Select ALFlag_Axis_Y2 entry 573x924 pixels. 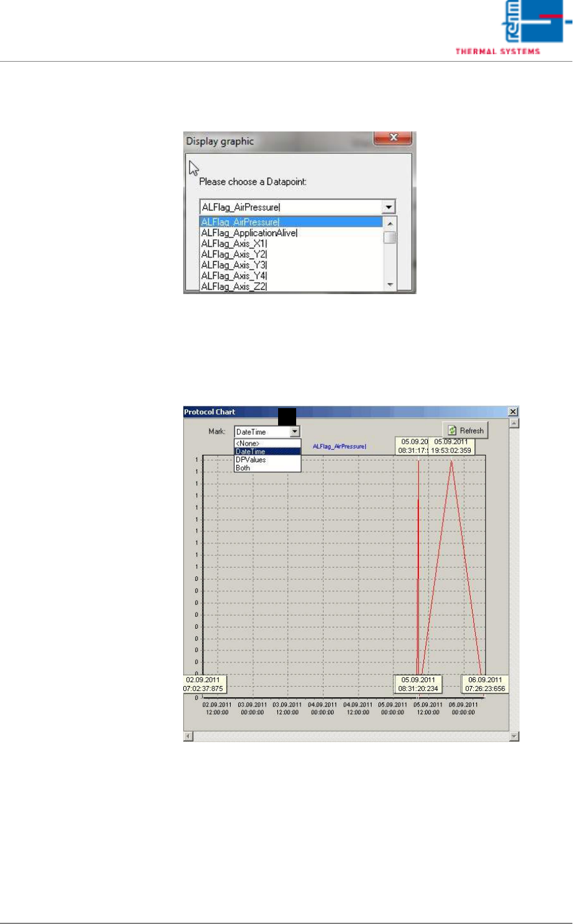pyautogui.click(x=291, y=254)
